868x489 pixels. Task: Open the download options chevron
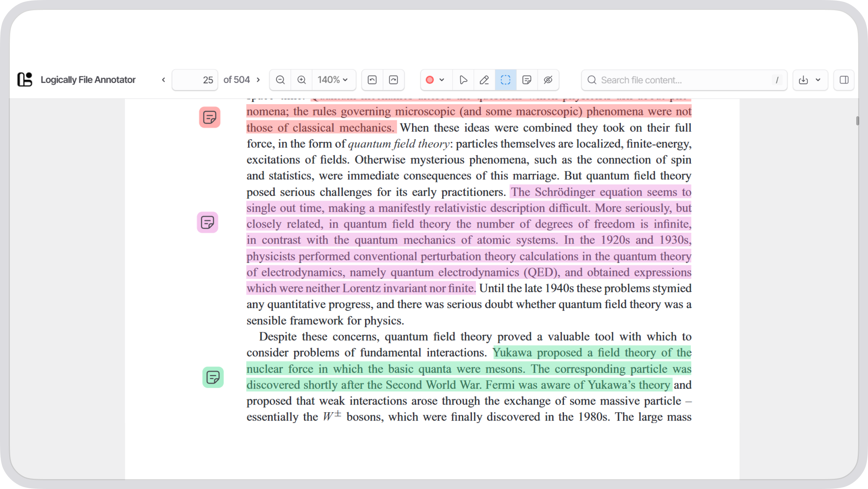click(x=818, y=80)
